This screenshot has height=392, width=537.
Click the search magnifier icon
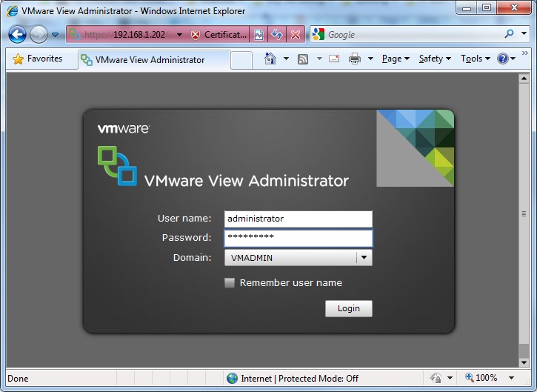click(x=510, y=33)
